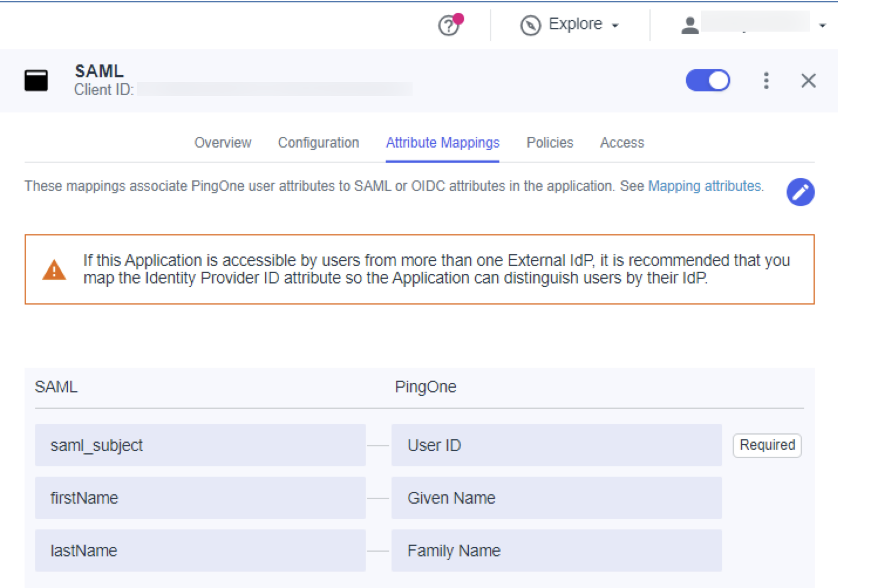Click the User ID mapping field

tap(557, 445)
